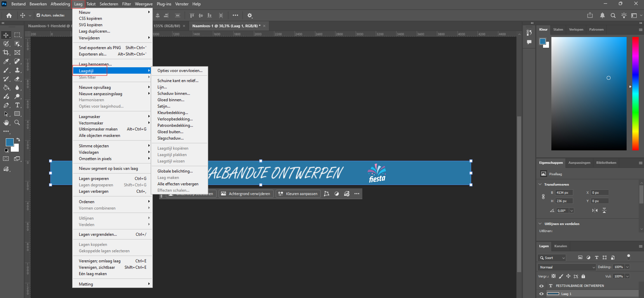Screen dimensions: 644x298
Task: Select the Horizontal Type tool
Action: tap(17, 105)
